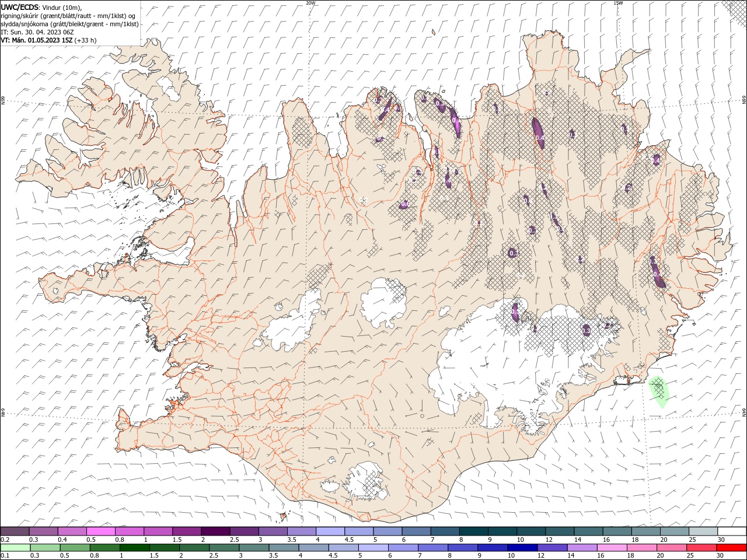Click the green rain patch off the southeast coast

coord(659,391)
